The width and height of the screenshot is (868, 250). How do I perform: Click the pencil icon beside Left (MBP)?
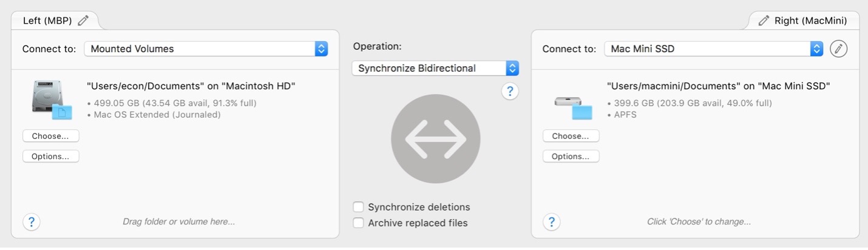coord(83,20)
